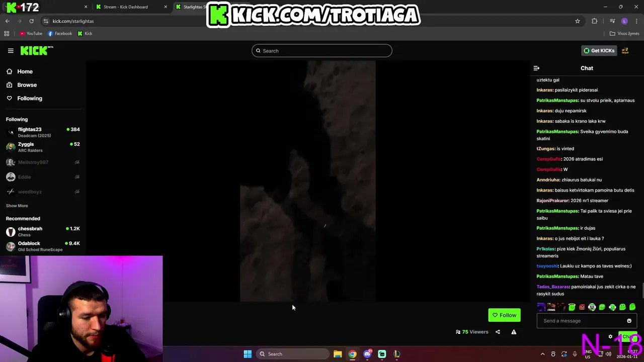Open flightas23 channel in Following

(x=43, y=132)
